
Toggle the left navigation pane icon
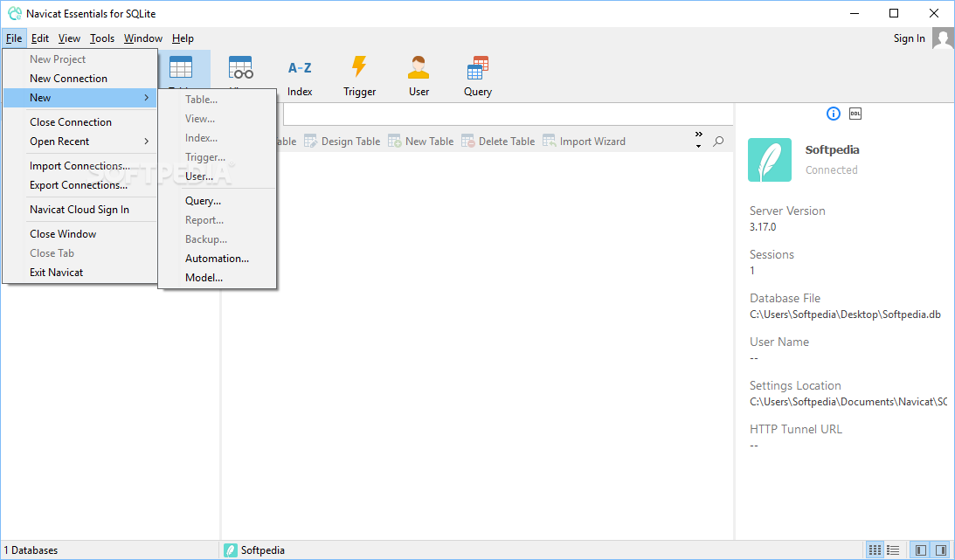tap(921, 550)
